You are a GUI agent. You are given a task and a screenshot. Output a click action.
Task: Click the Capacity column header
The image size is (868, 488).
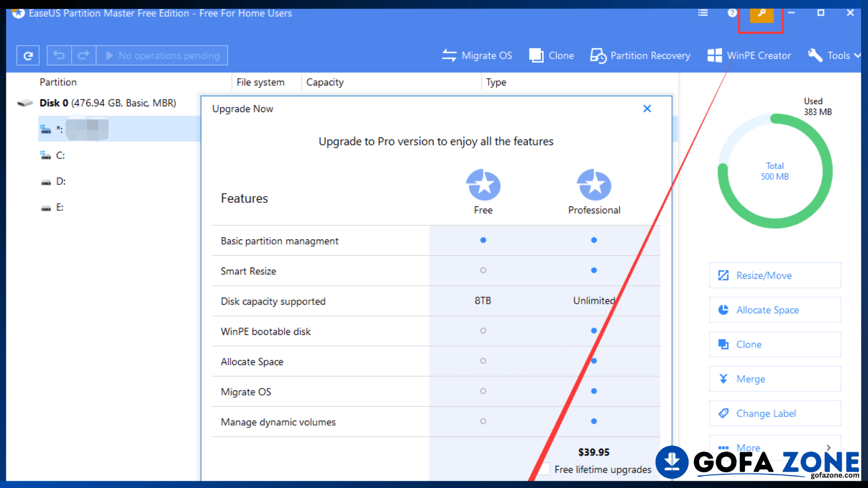click(325, 82)
